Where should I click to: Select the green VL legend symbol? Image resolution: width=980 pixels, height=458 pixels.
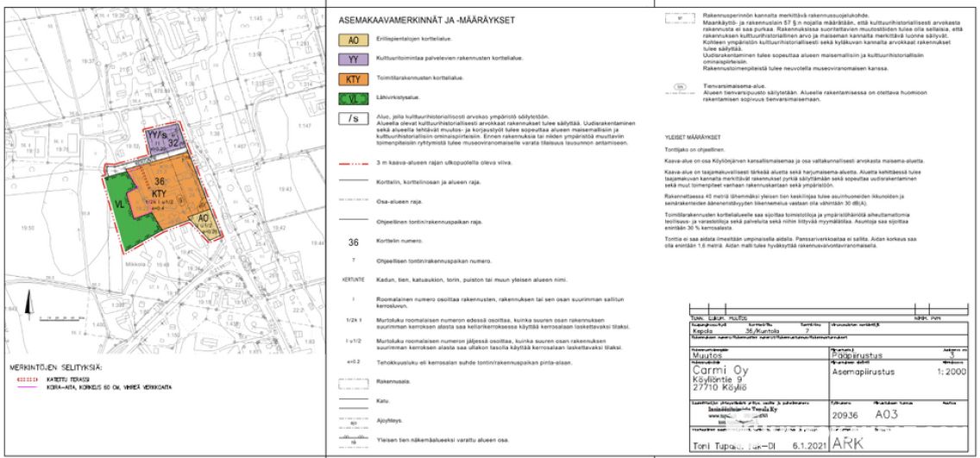click(x=352, y=99)
